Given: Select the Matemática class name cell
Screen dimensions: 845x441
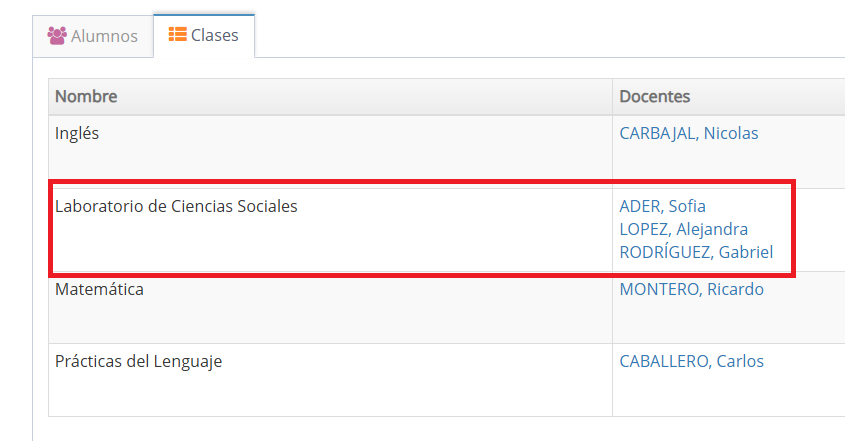Looking at the screenshot, I should point(99,289).
